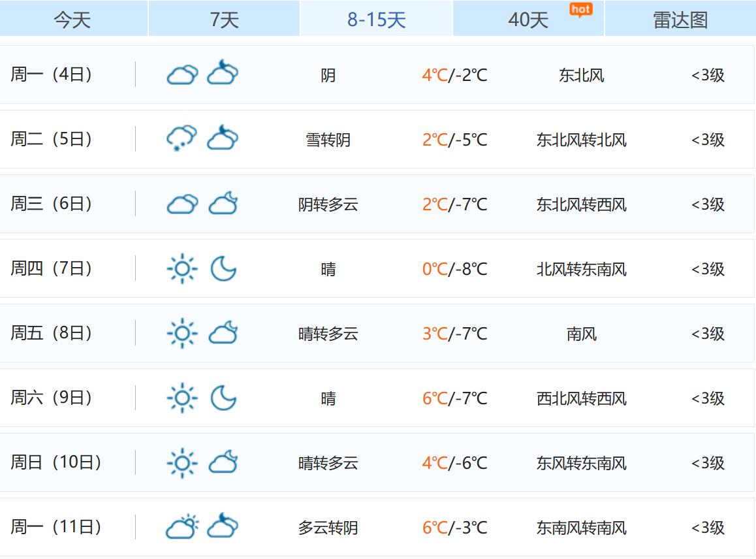Open the 40天 forecast tab
This screenshot has height=559, width=756.
click(x=528, y=20)
